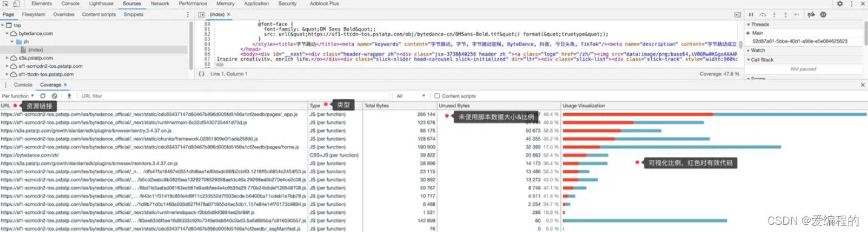Open the Lighthouse panel

click(x=101, y=4)
